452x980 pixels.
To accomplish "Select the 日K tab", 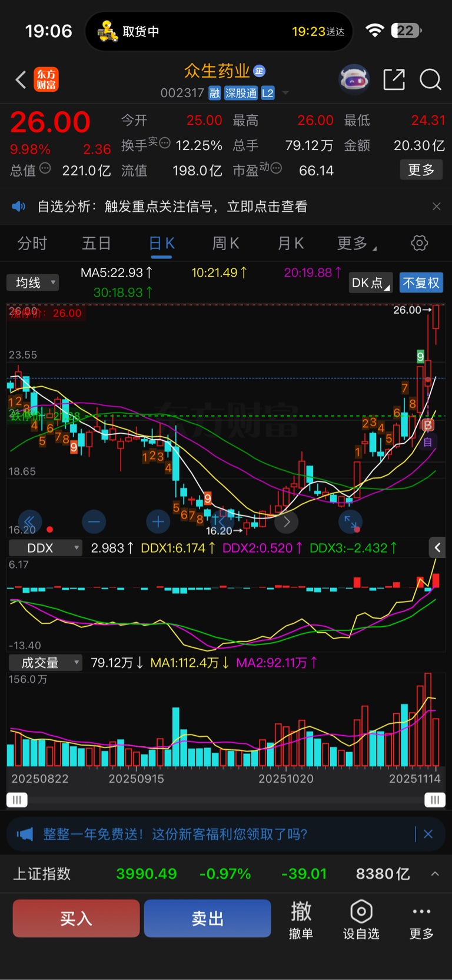I will point(162,243).
